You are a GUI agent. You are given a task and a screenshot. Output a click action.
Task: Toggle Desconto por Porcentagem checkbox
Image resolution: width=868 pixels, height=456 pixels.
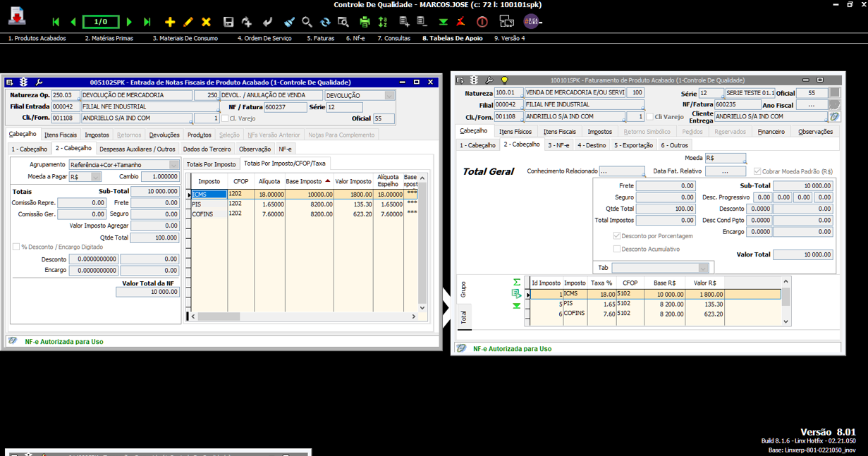(616, 236)
